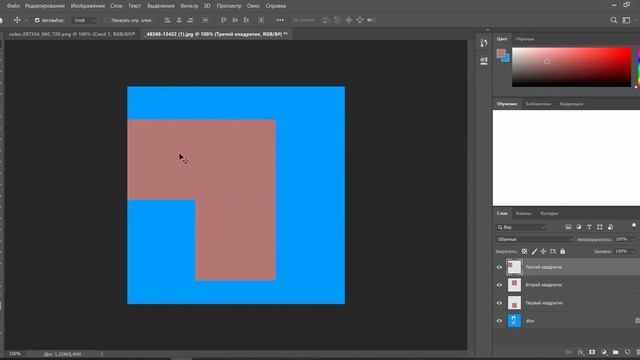Image resolution: width=640 pixels, height=360 pixels.
Task: Hide the Второй квадратик layer
Action: [x=499, y=285]
